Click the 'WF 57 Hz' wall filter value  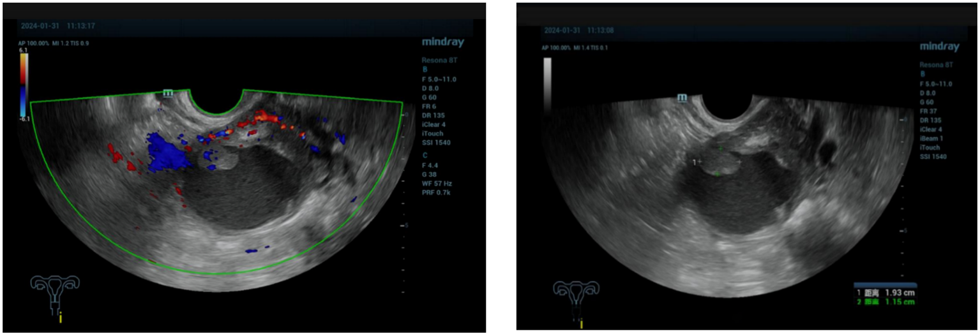(437, 183)
